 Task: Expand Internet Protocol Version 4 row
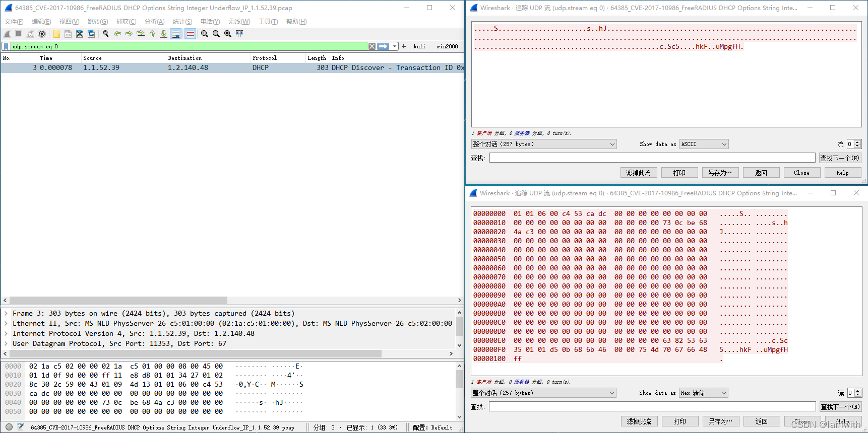click(x=6, y=333)
